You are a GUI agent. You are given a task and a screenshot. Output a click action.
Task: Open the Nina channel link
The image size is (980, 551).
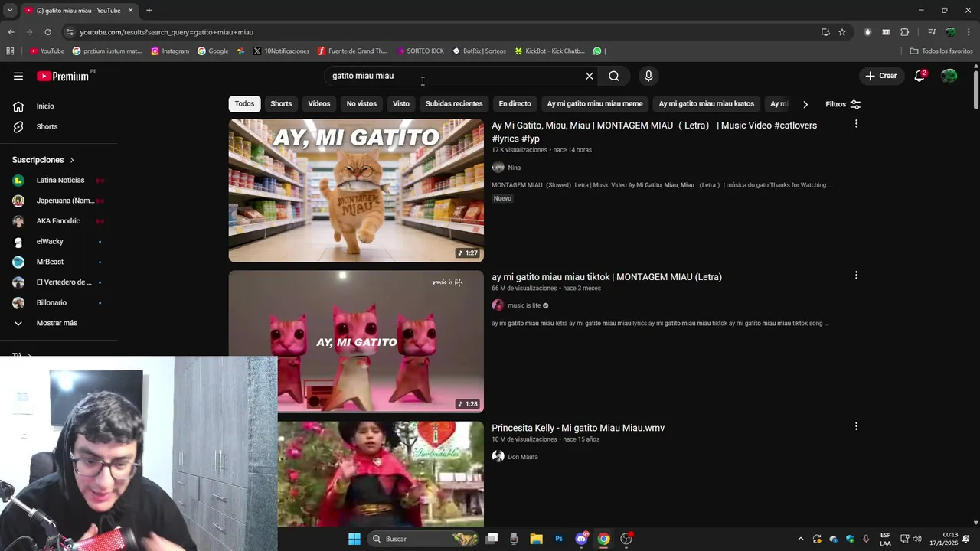pos(514,168)
